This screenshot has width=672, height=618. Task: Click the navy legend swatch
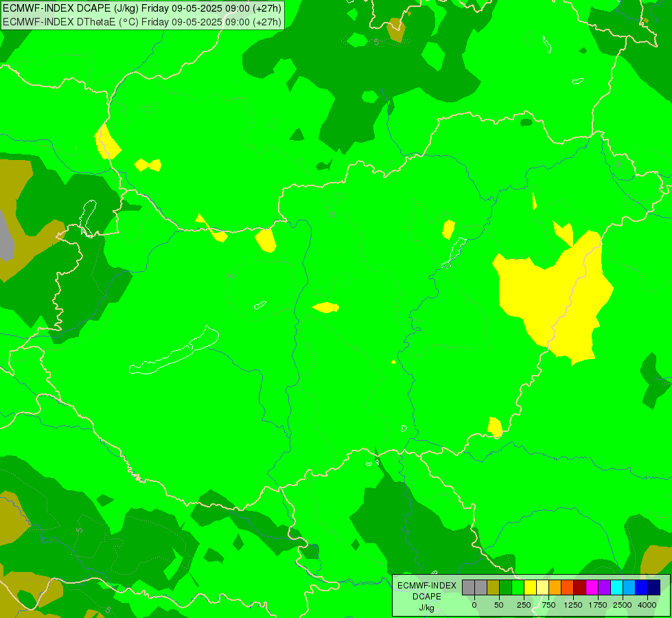click(x=654, y=588)
